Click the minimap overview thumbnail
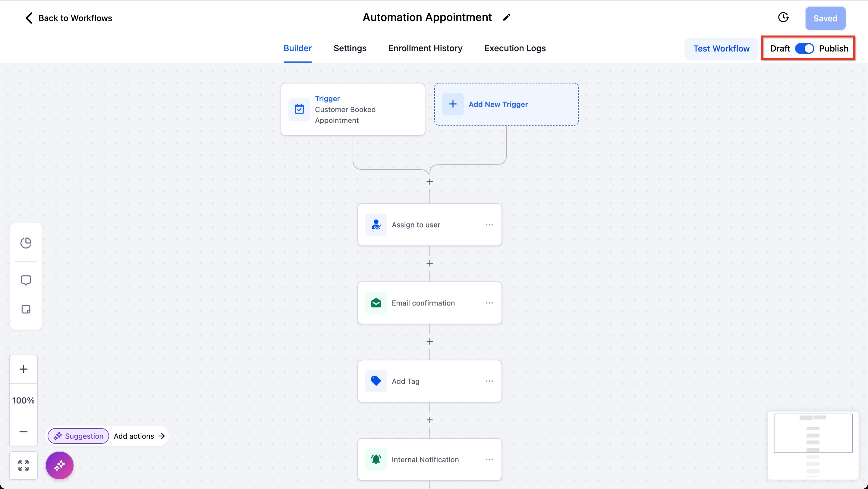 pyautogui.click(x=813, y=444)
